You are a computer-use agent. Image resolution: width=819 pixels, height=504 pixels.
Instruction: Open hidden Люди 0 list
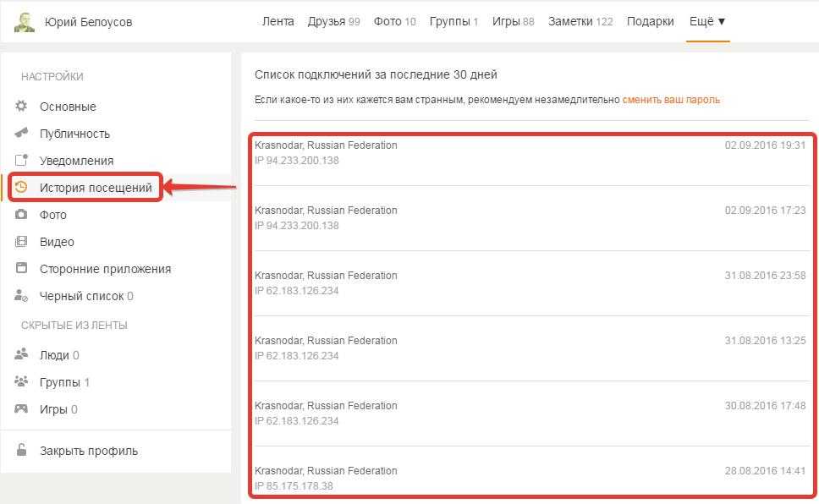[59, 355]
